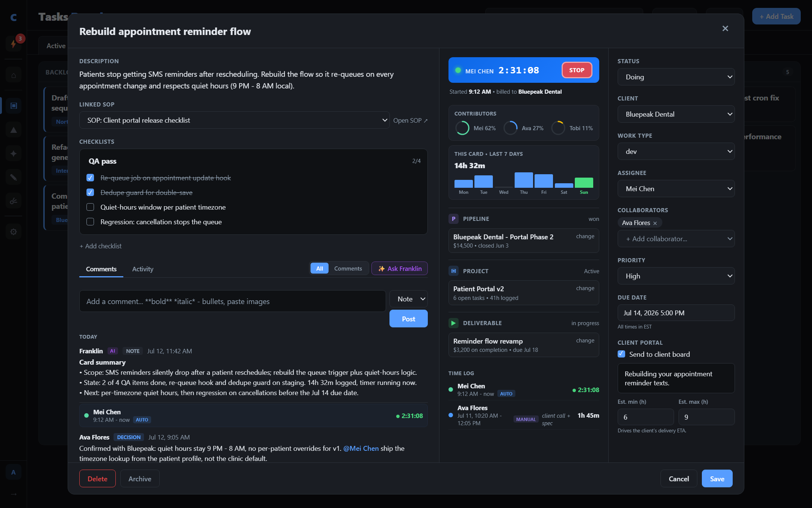Click Mei's contributor progress ring
The height and width of the screenshot is (508, 812).
(x=462, y=128)
